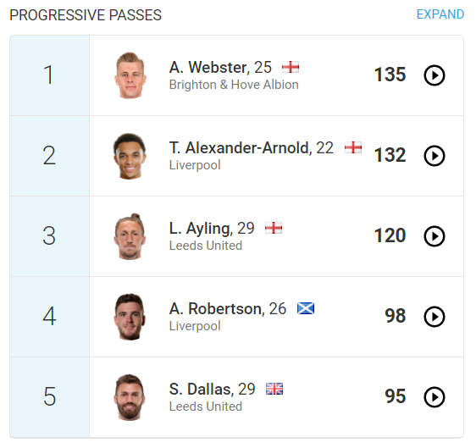Viewport: 476px width, 448px height.
Task: Click the England flag next to L. Ayling
Action: click(274, 228)
